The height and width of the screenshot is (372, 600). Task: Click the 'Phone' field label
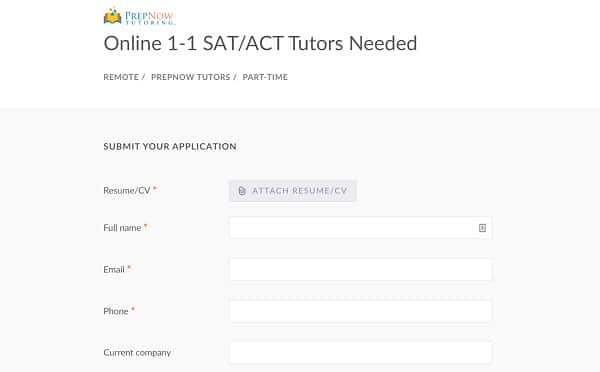pyautogui.click(x=116, y=311)
